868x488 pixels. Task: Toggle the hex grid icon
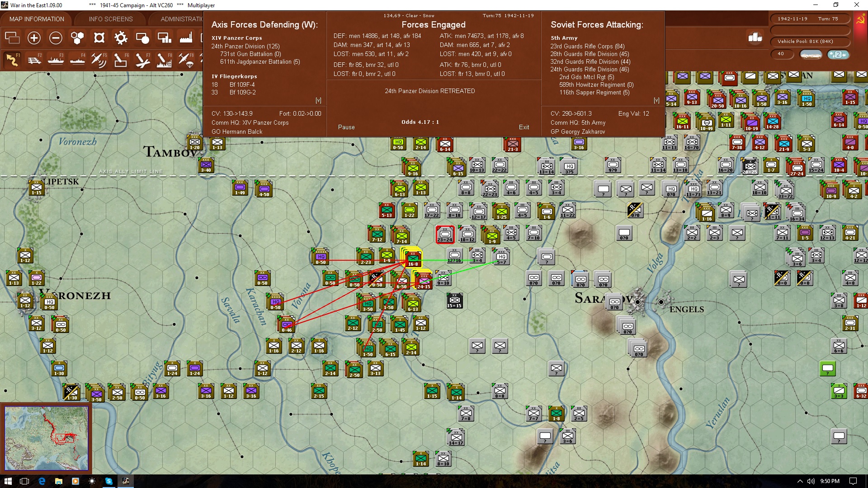pos(77,38)
